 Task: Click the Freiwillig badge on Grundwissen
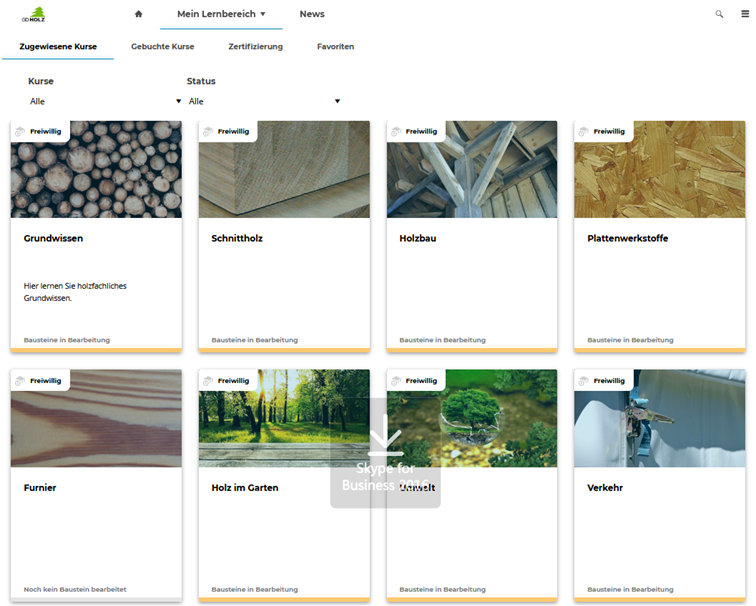pos(40,131)
